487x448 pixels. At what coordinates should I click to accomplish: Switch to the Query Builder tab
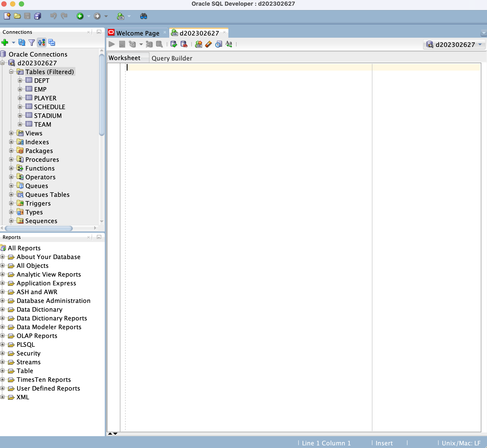pyautogui.click(x=172, y=58)
